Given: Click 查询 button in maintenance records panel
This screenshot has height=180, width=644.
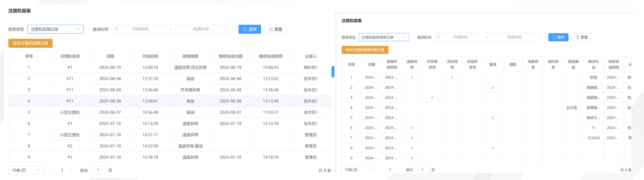Looking at the screenshot, I should [x=558, y=37].
